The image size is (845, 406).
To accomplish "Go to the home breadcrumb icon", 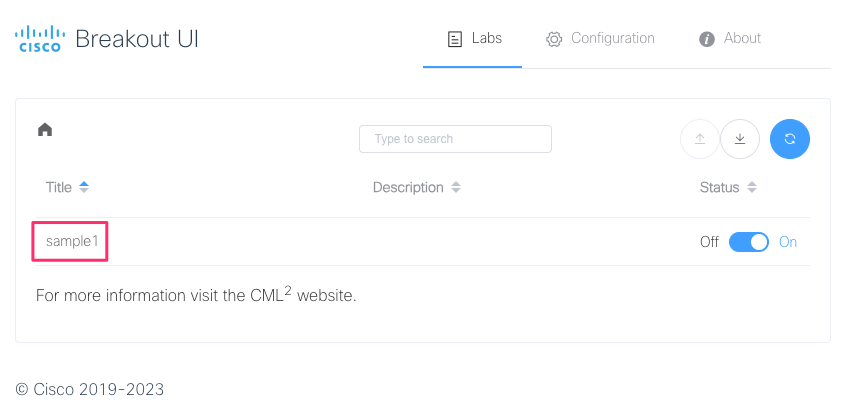I will 45,129.
